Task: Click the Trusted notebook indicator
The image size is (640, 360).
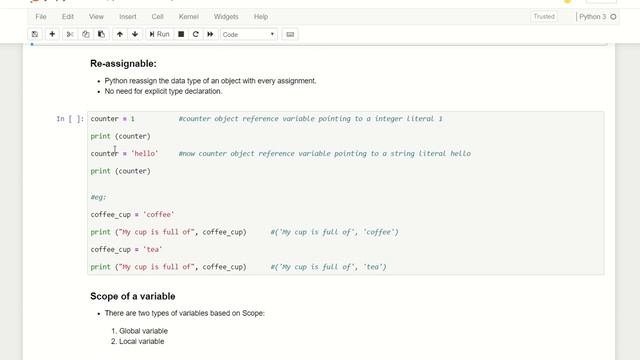Action: 544,17
